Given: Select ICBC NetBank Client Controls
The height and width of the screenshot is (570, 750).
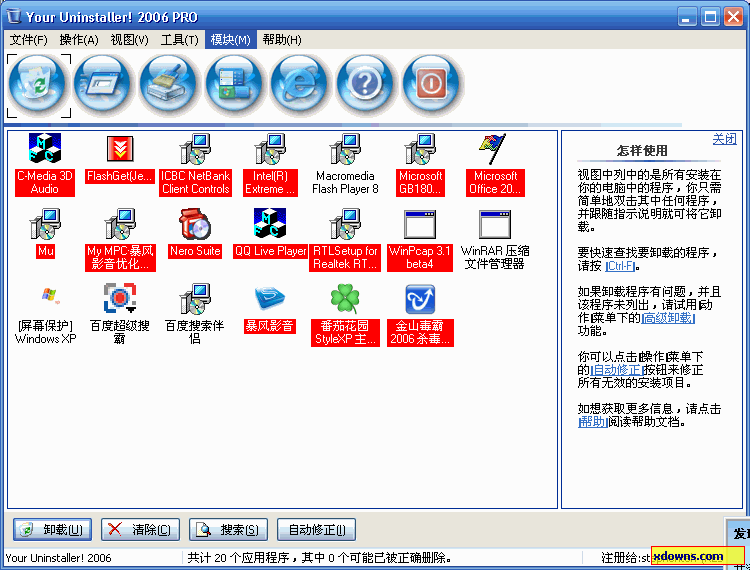Looking at the screenshot, I should (x=195, y=165).
